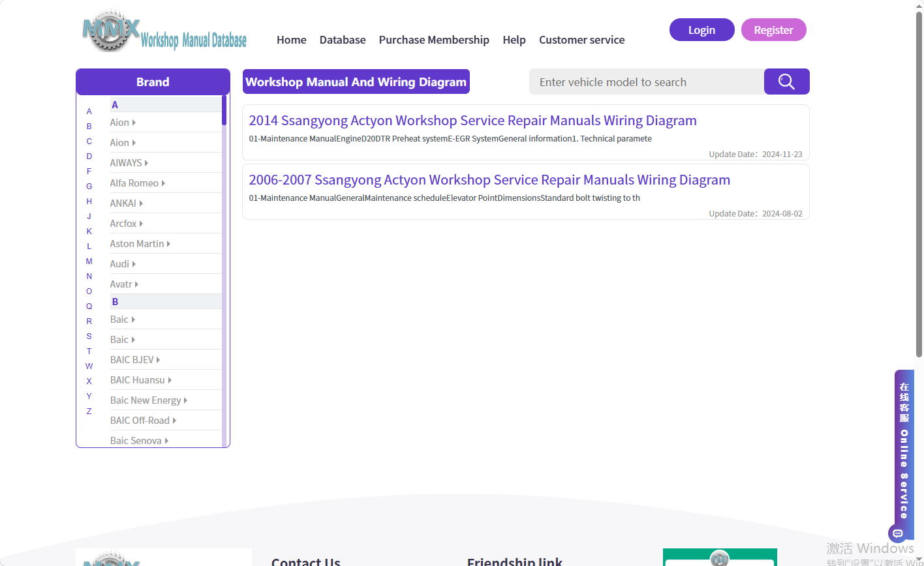Open the online service chat bubble icon
This screenshot has height=566, width=924.
[897, 533]
